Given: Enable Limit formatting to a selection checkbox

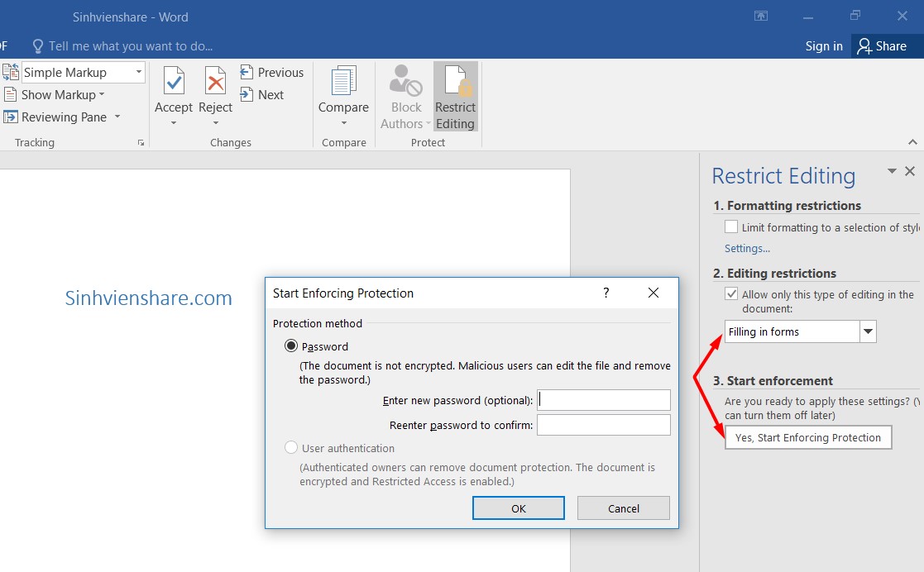Looking at the screenshot, I should pyautogui.click(x=731, y=227).
